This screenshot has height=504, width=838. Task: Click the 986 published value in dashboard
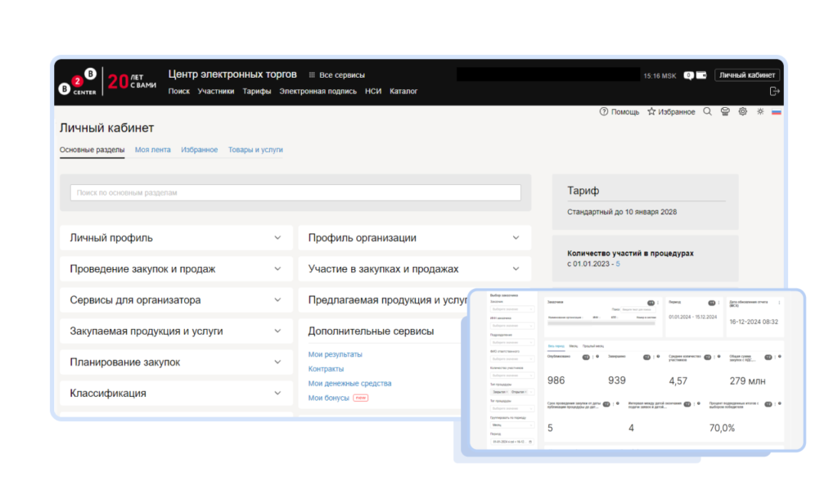(x=556, y=380)
